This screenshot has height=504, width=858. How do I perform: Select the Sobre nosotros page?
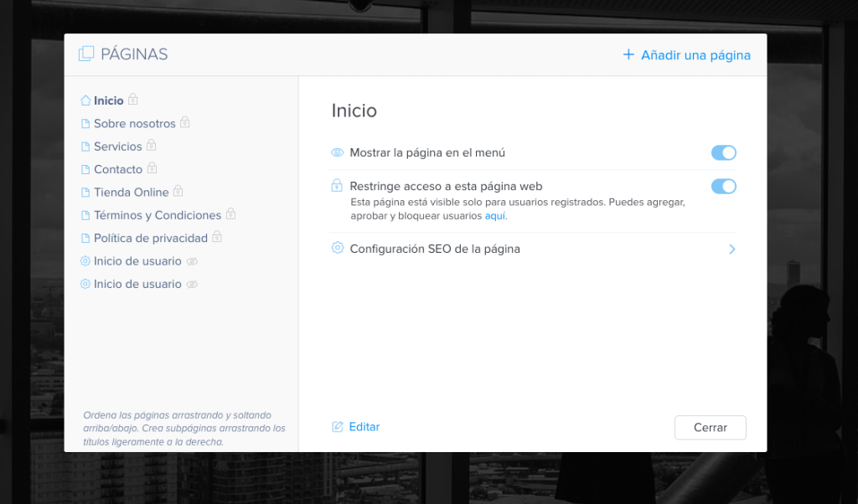[x=135, y=124]
